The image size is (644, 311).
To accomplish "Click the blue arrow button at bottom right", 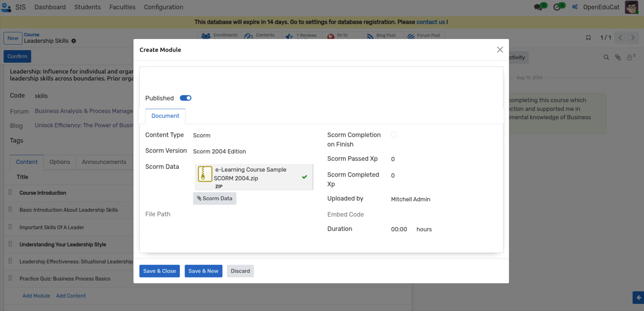I will (638, 297).
